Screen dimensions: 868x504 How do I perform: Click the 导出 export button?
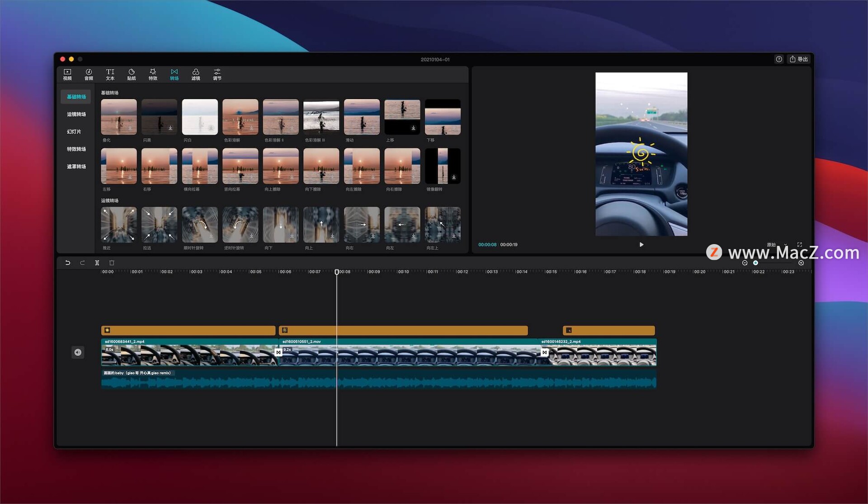point(799,59)
